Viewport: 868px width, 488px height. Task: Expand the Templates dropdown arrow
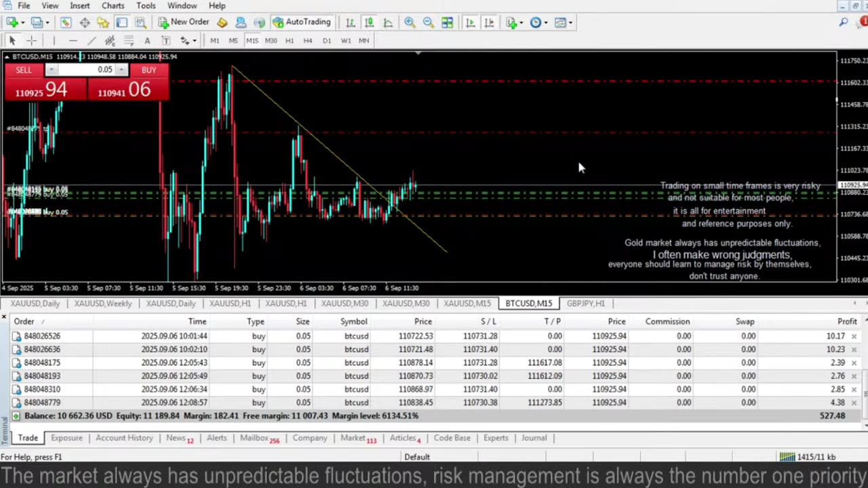570,22
